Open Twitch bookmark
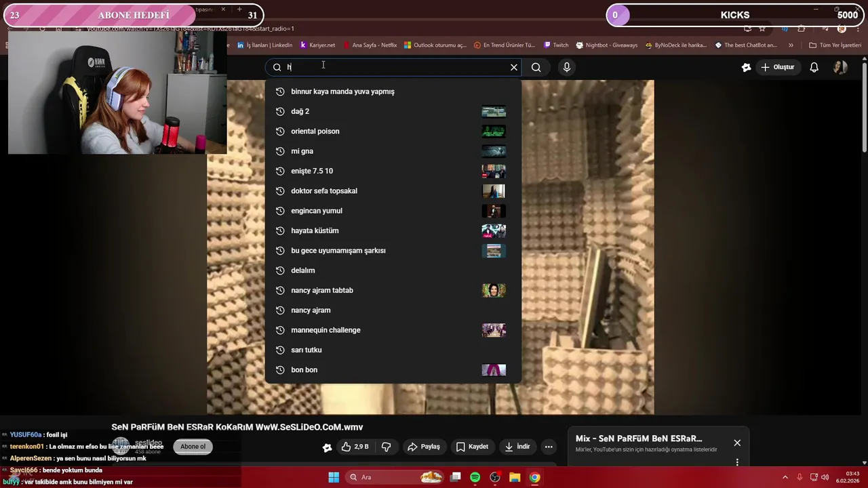This screenshot has width=868, height=488. (x=556, y=45)
